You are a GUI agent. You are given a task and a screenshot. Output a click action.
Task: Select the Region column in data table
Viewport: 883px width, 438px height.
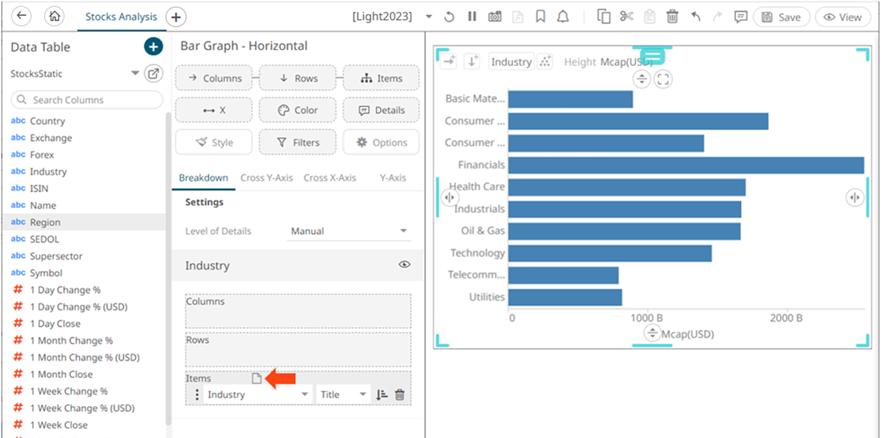click(x=45, y=222)
